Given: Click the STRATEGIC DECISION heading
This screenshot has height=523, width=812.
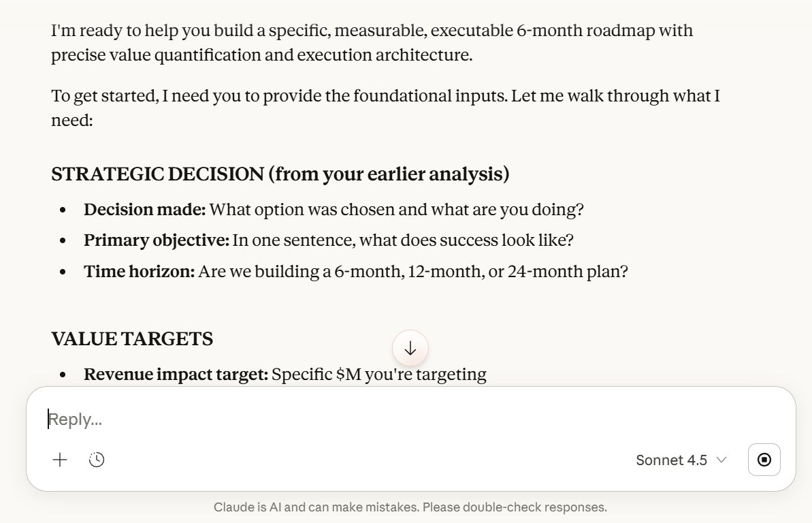Looking at the screenshot, I should pos(280,174).
